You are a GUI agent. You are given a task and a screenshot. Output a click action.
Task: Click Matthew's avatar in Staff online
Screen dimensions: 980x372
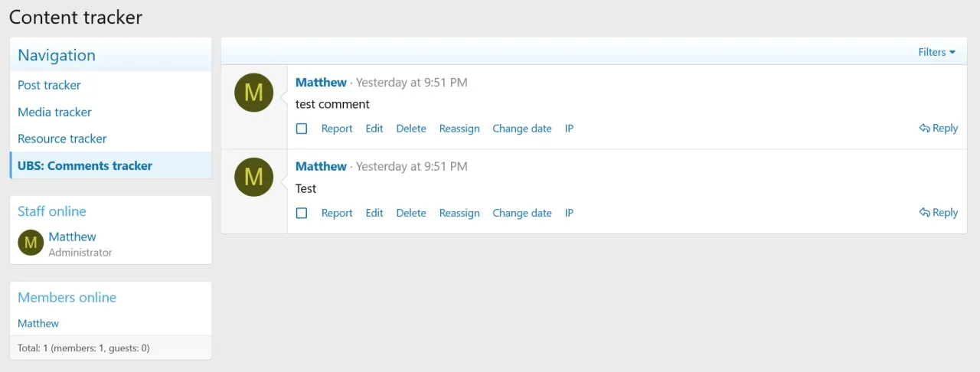[x=31, y=243]
